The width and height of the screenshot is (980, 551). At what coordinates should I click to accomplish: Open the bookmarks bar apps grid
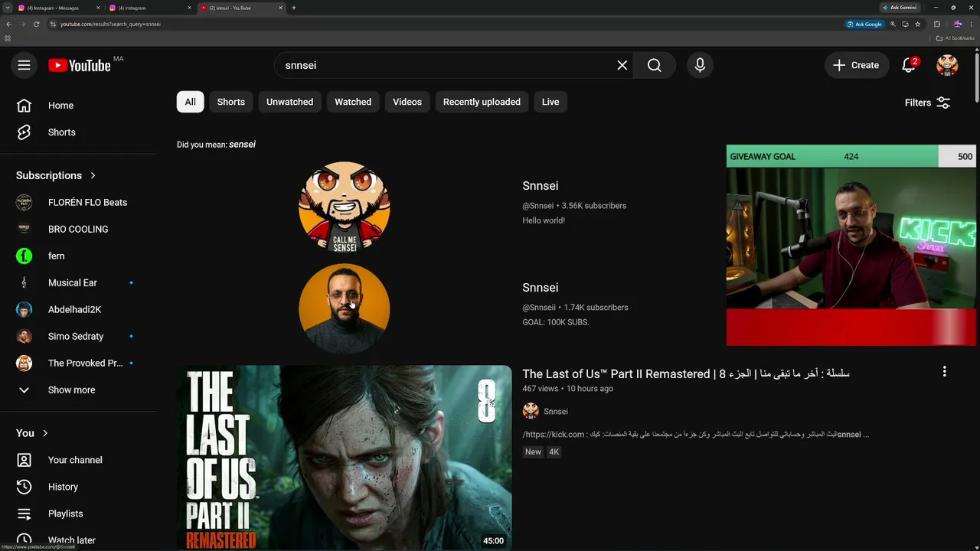(x=8, y=37)
